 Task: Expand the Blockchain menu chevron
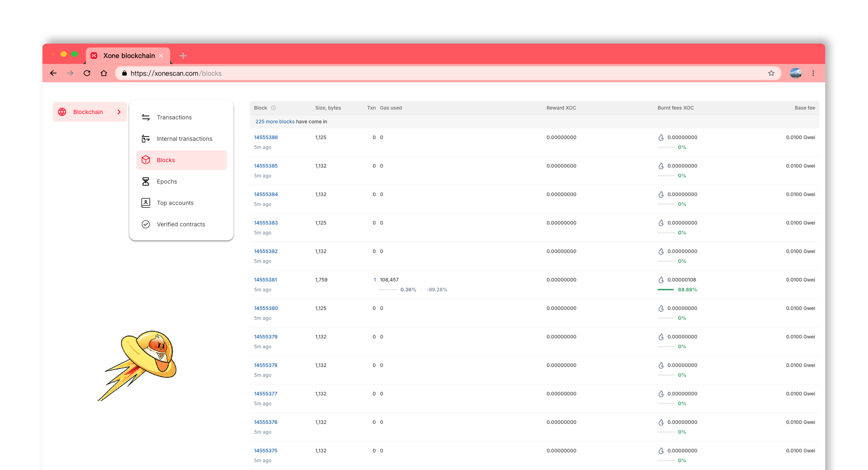pos(119,112)
